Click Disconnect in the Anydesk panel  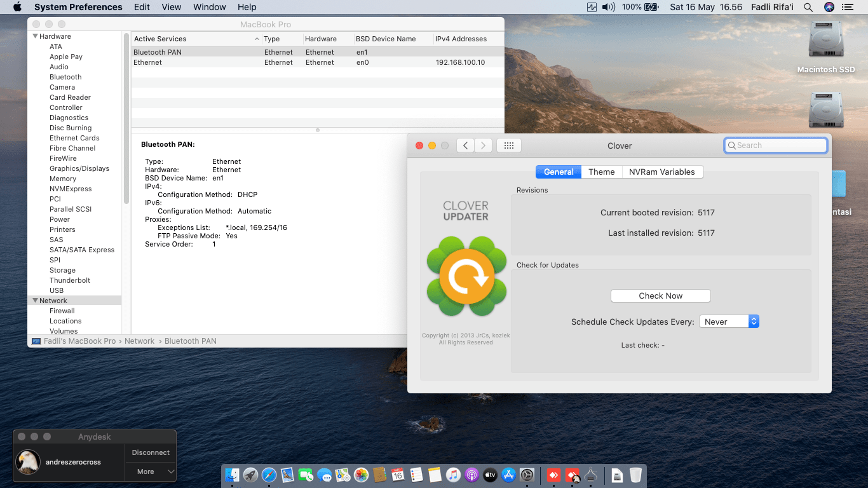[151, 452]
